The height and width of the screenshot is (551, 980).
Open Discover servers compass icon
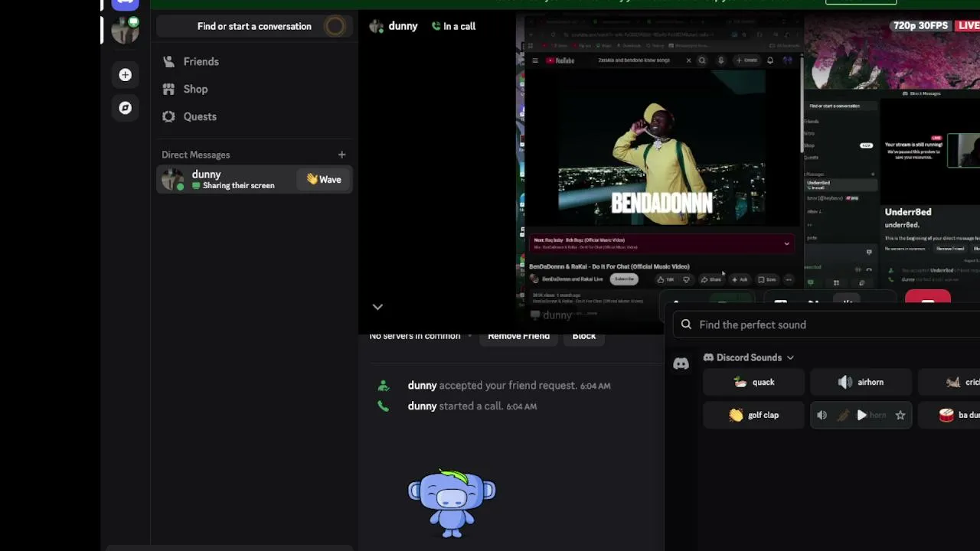[x=125, y=108]
